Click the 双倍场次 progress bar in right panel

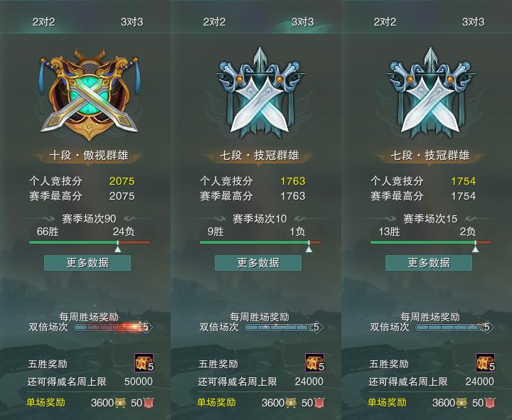(454, 327)
